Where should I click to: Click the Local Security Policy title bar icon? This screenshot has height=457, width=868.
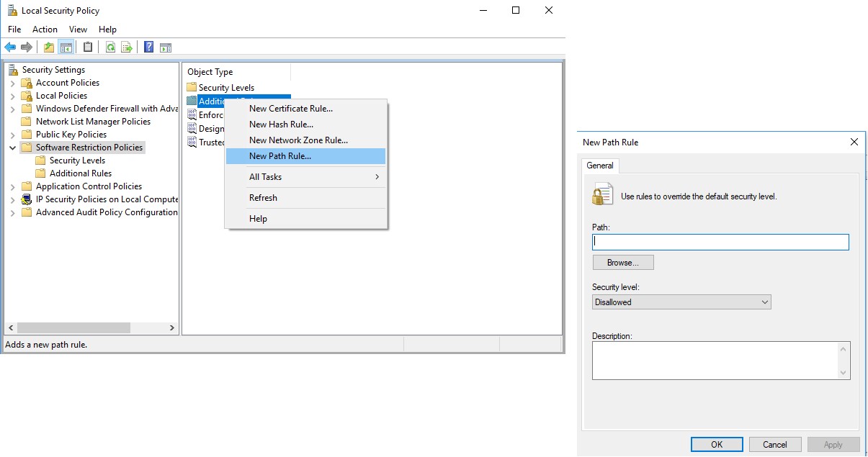(x=12, y=11)
